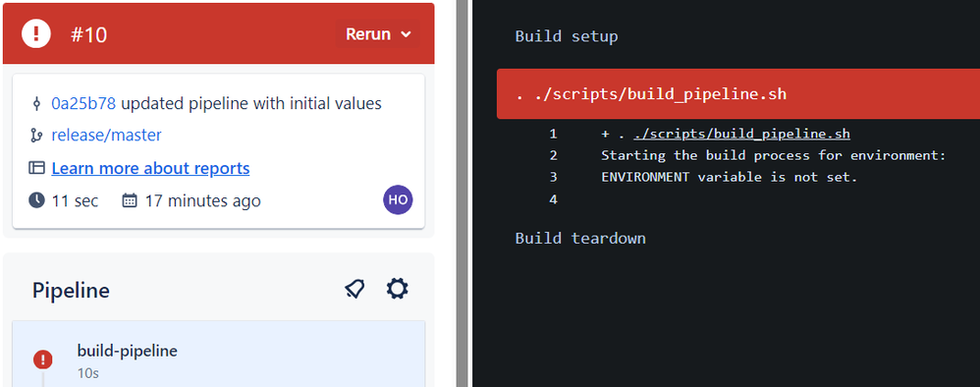Open pipeline settings gear icon
980x387 pixels.
pos(398,289)
